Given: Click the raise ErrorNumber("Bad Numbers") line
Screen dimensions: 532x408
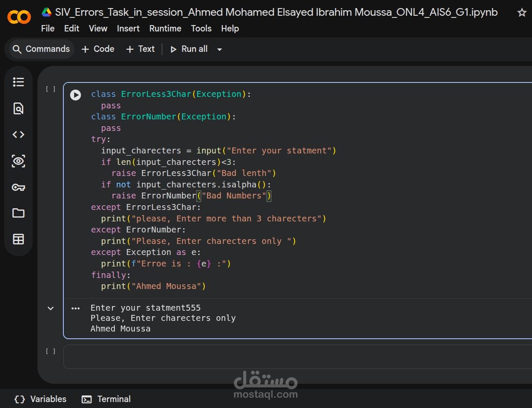Looking at the screenshot, I should (x=191, y=195).
